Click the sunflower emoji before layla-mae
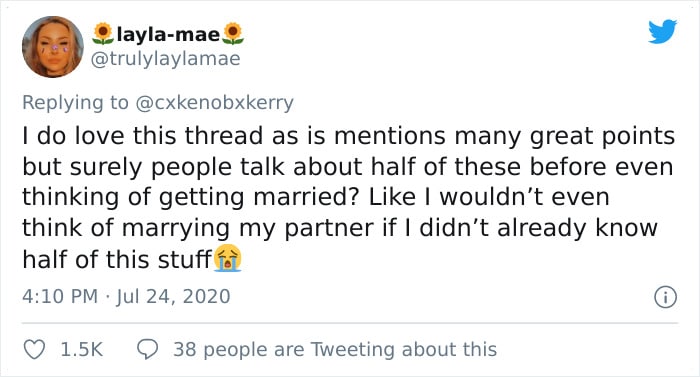This screenshot has width=700, height=377. tap(103, 34)
